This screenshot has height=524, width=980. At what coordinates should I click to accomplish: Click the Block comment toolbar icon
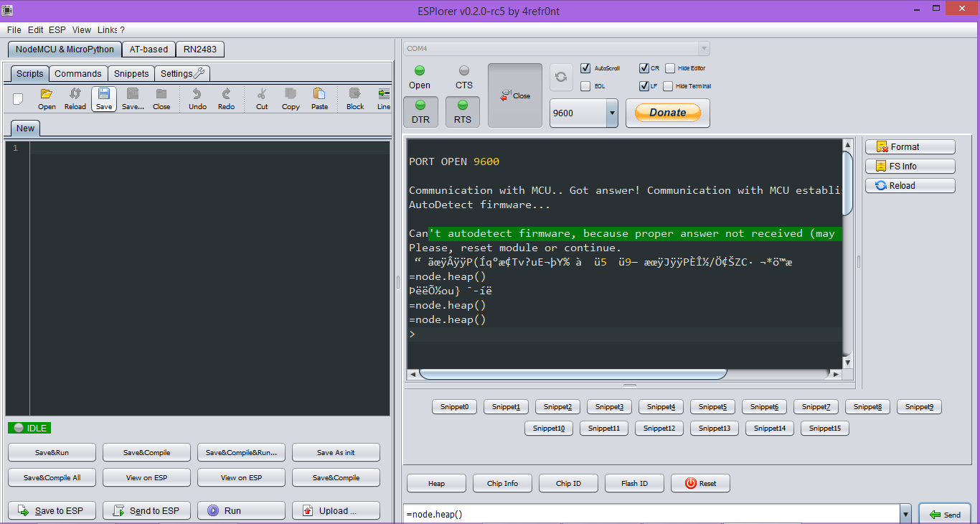355,98
